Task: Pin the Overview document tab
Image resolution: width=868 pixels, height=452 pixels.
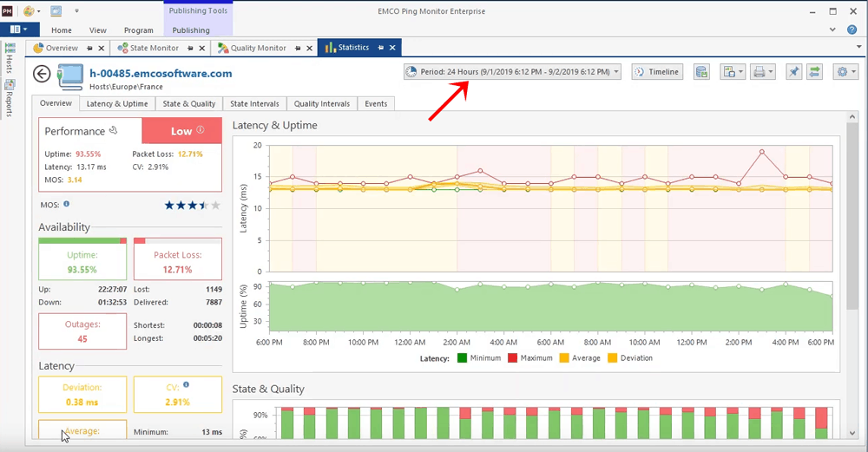Action: 89,48
